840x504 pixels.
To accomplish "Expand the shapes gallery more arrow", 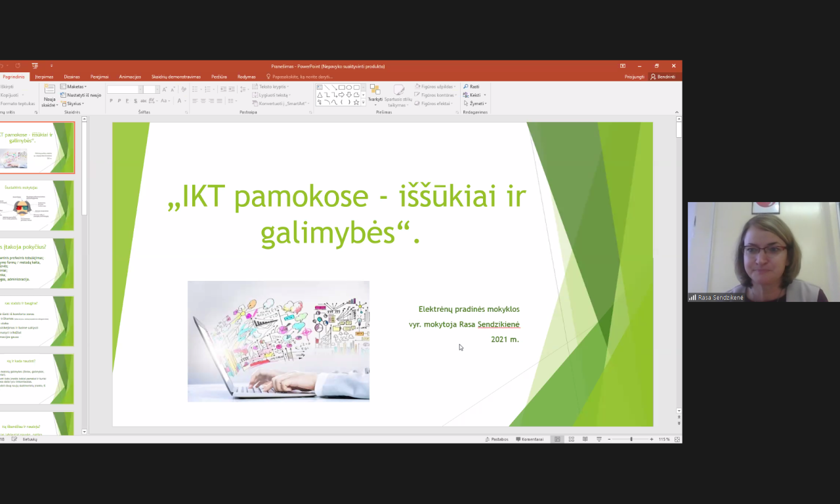I will pos(364,102).
